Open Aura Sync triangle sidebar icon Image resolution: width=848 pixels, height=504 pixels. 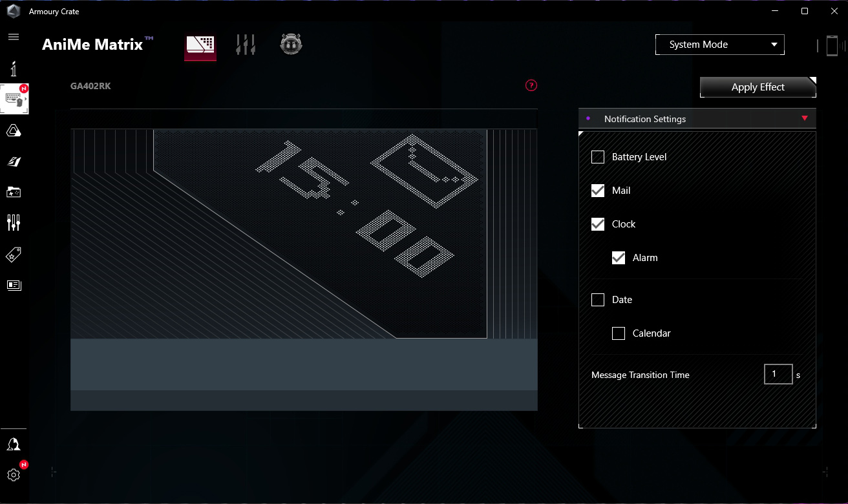[x=14, y=131]
